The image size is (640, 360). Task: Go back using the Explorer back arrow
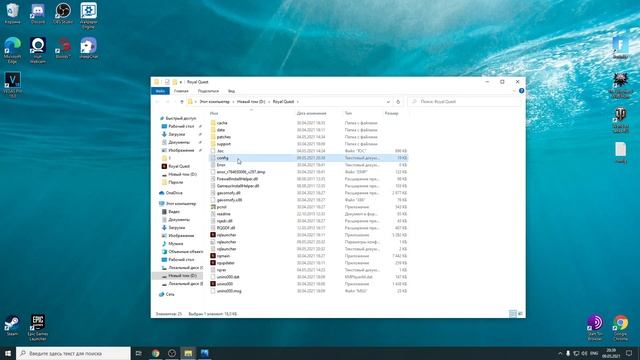158,102
